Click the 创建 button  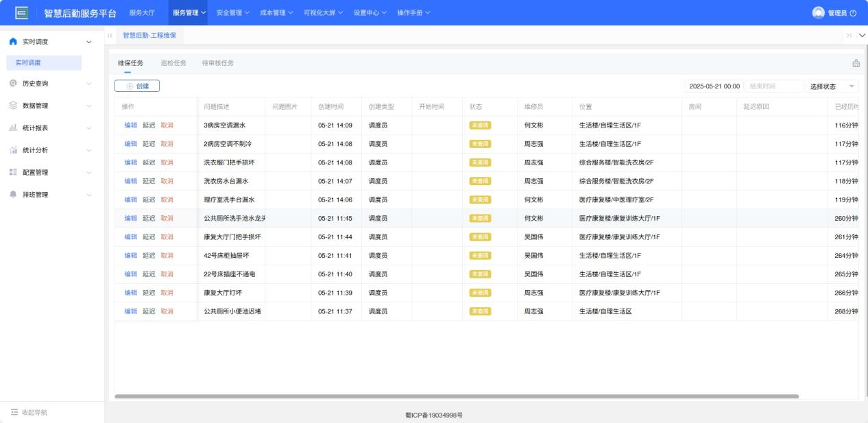pyautogui.click(x=137, y=86)
